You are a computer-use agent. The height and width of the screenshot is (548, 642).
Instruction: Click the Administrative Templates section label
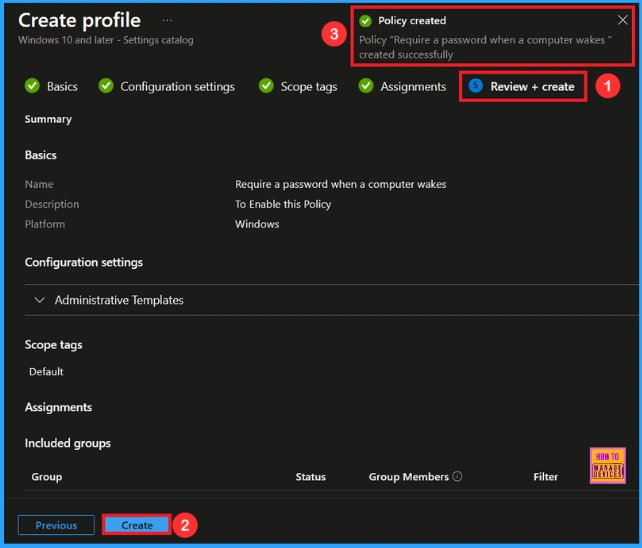119,300
